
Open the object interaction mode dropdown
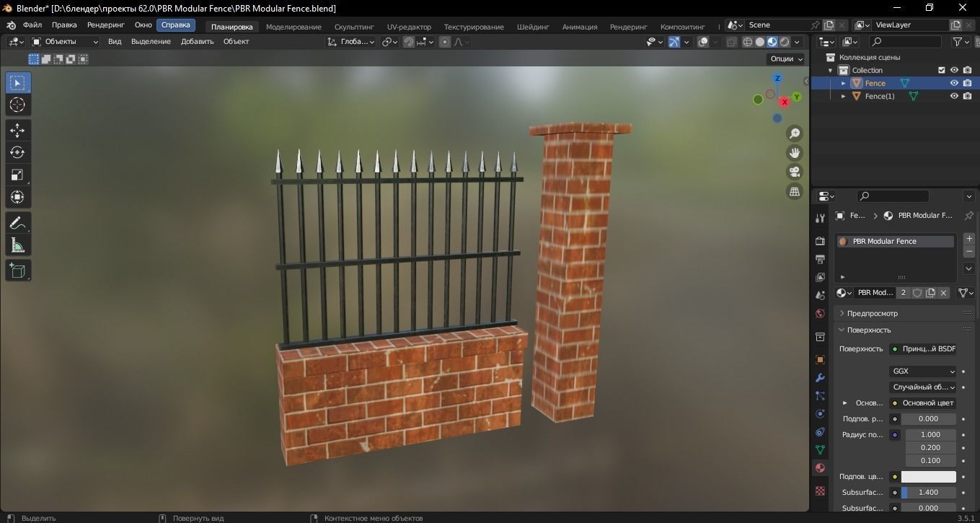pos(66,42)
